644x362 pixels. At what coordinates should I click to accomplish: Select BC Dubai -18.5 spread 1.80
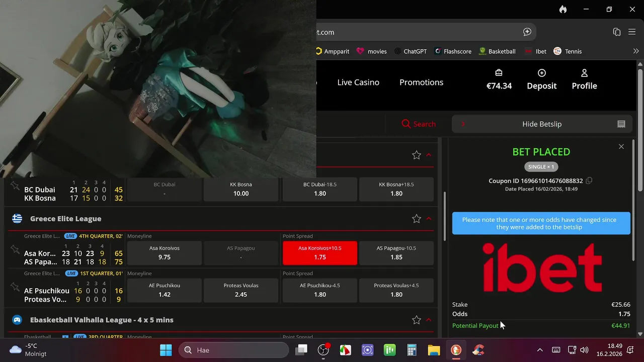coord(320,189)
